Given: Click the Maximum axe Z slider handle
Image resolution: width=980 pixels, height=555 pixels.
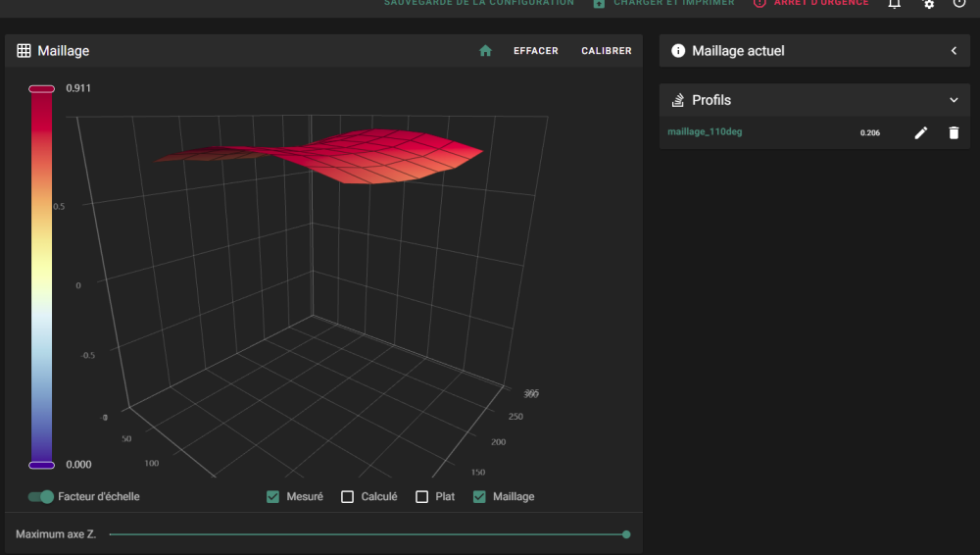Looking at the screenshot, I should pyautogui.click(x=626, y=534).
